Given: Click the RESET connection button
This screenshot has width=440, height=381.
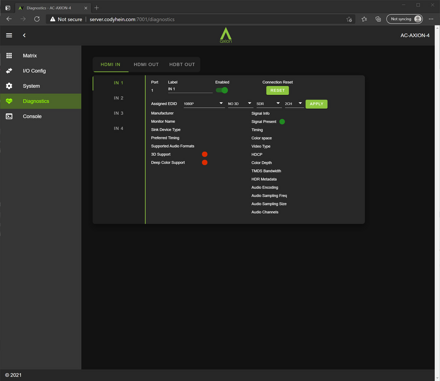Looking at the screenshot, I should pyautogui.click(x=277, y=90).
